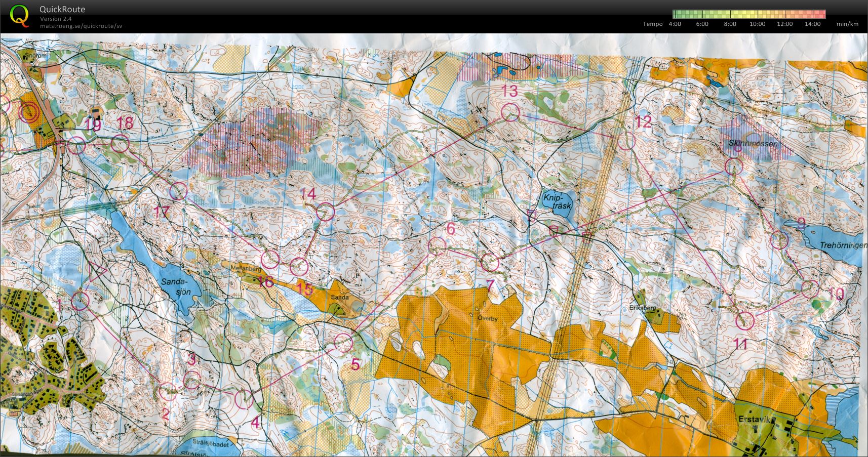868x457 pixels.
Task: Open the matstroeng.se/quickroute/sv link
Action: (81, 26)
